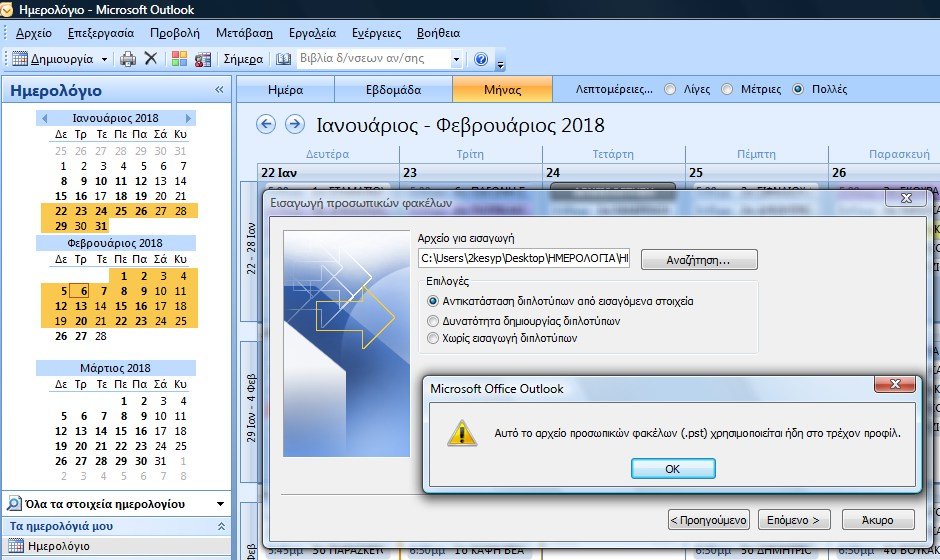Click the file path input field
The image size is (940, 560).
tap(524, 258)
